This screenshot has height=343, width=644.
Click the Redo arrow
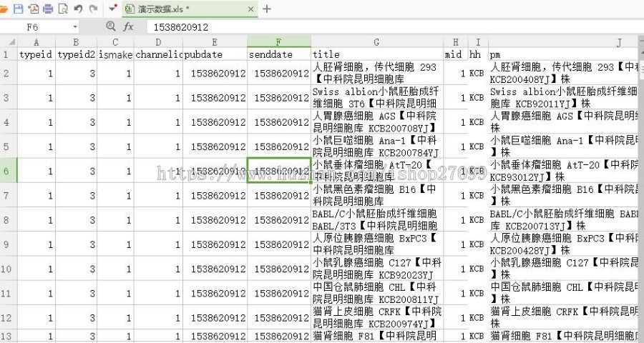click(x=93, y=9)
